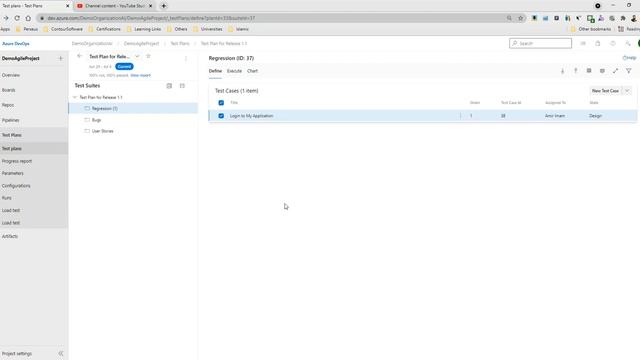The image size is (640, 360).
Task: Click the Amir Imam assignee cell
Action: [555, 116]
